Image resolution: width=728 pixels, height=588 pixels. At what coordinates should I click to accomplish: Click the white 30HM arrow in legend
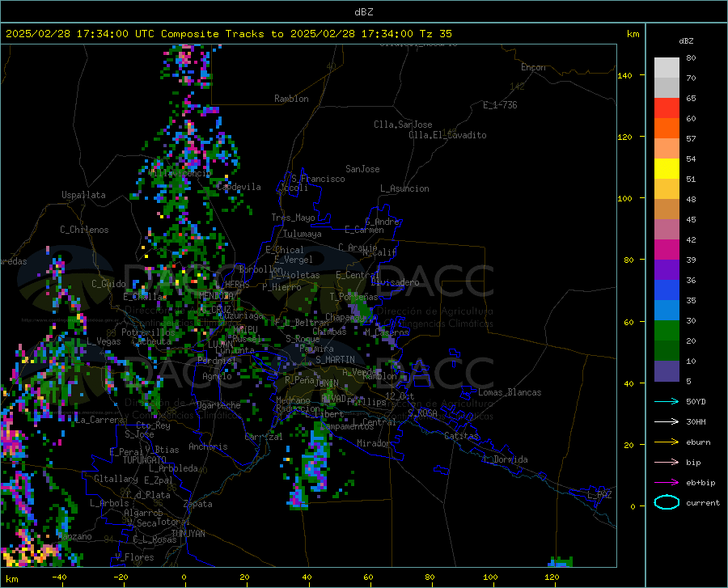(x=667, y=422)
